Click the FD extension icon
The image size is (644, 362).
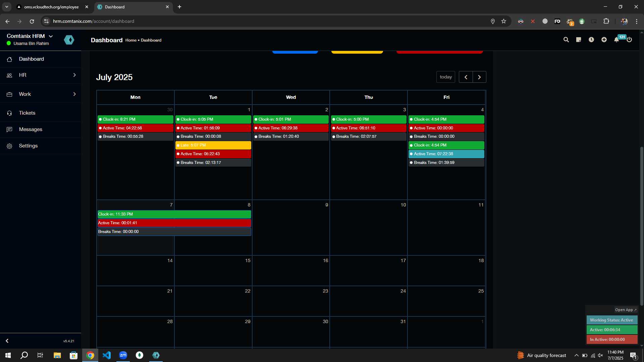557,21
